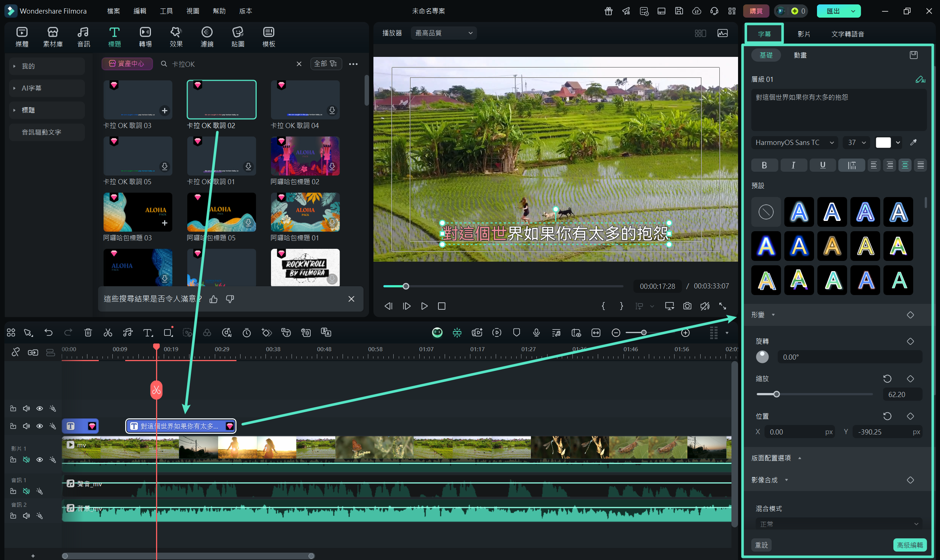
Task: Click the white text color swatch
Action: (883, 142)
